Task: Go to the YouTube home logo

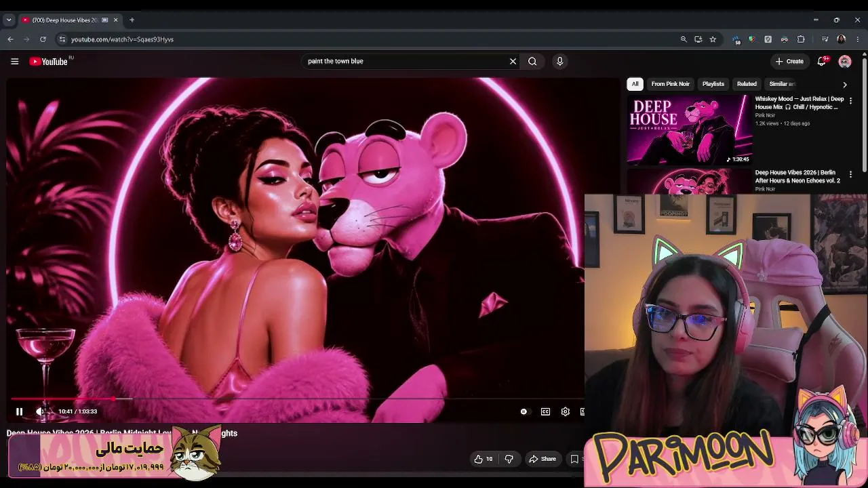Action: click(49, 62)
